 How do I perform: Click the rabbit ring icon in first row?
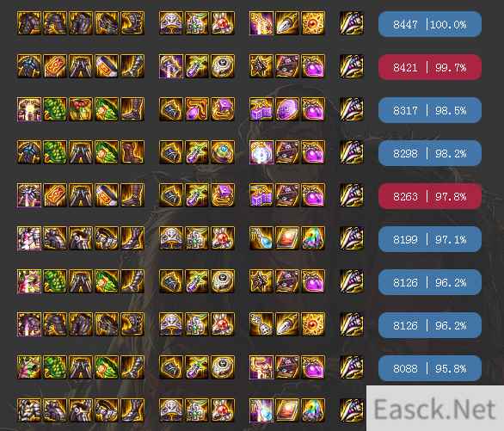tap(223, 23)
